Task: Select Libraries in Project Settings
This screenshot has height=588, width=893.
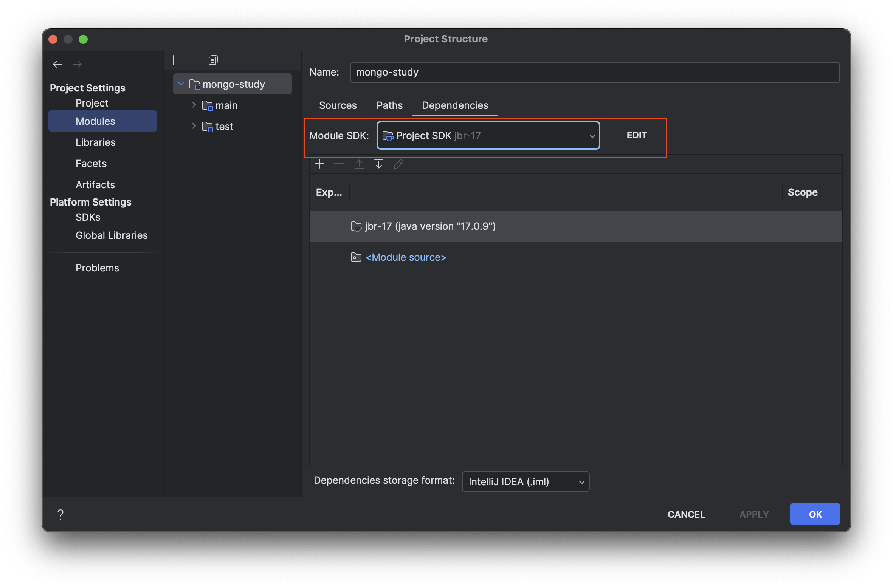Action: 95,142
